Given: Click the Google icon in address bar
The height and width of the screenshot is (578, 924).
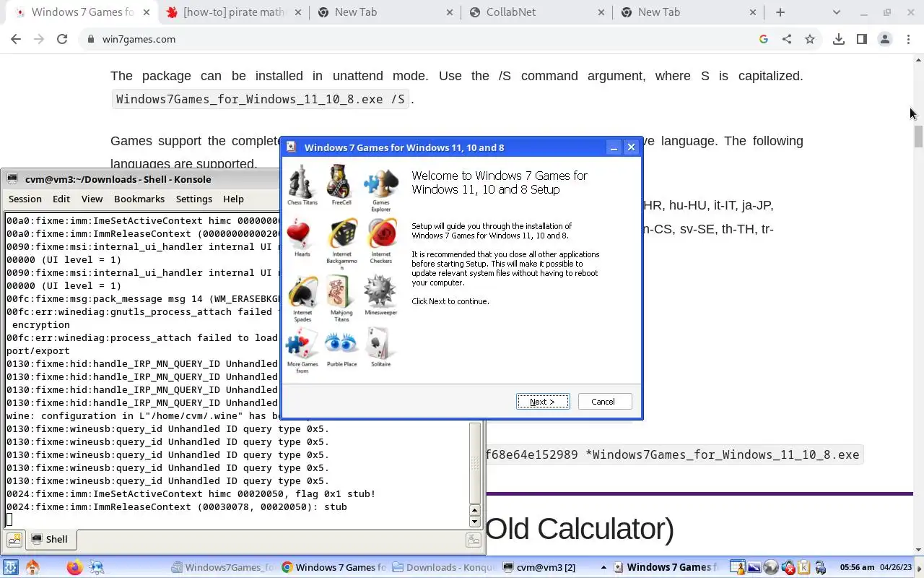Looking at the screenshot, I should click(764, 39).
